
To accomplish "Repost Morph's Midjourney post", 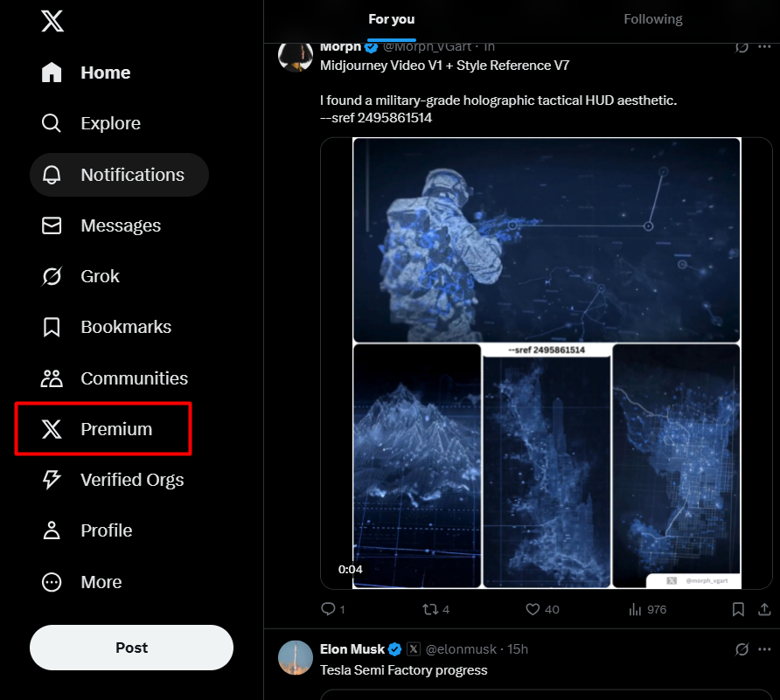I will (x=430, y=608).
